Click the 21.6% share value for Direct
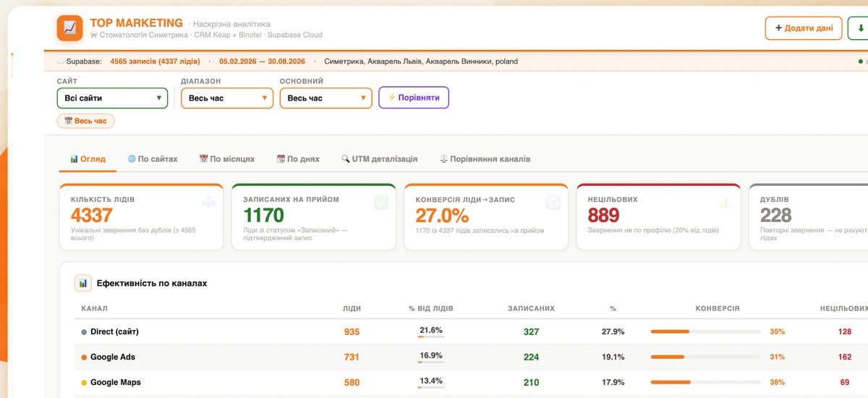The image size is (868, 398). pyautogui.click(x=431, y=330)
